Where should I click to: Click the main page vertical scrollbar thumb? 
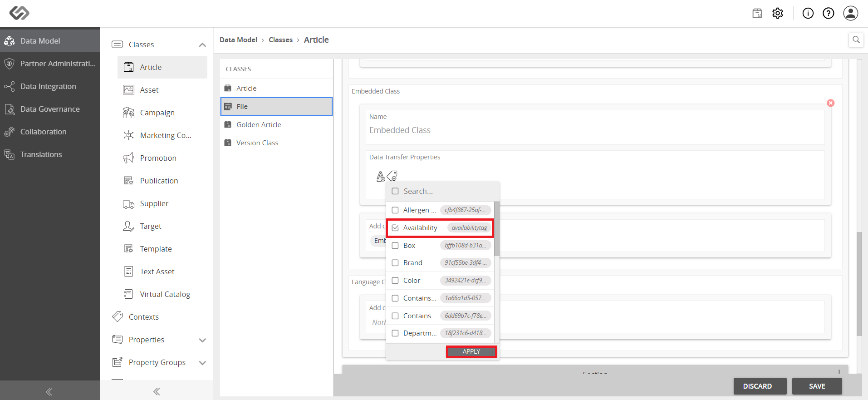pyautogui.click(x=859, y=284)
